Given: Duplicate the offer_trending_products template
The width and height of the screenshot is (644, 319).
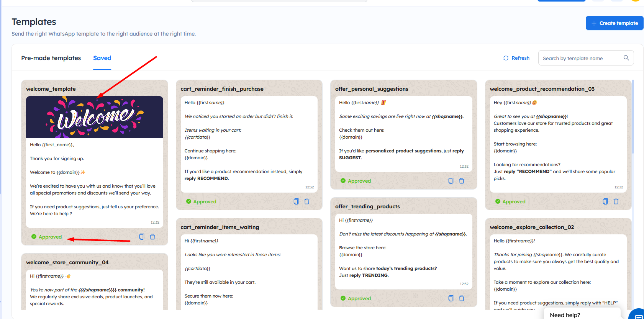Looking at the screenshot, I should click(451, 298).
